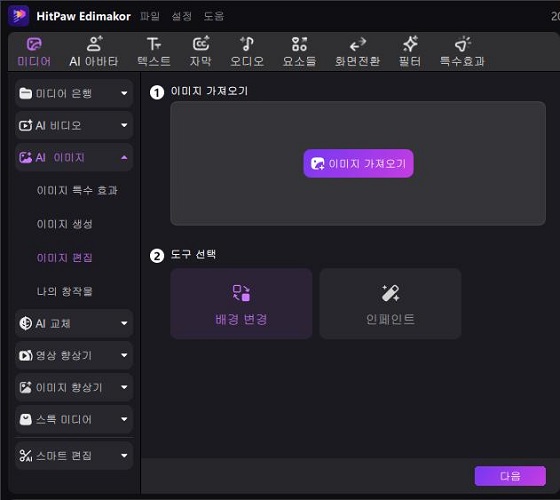
Task: Click the 스톡 미디어 label
Action: [x=64, y=419]
